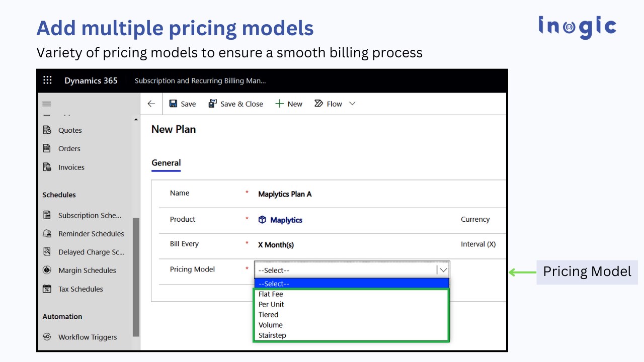Image resolution: width=644 pixels, height=362 pixels.
Task: Click the Flow icon in toolbar
Action: 318,104
